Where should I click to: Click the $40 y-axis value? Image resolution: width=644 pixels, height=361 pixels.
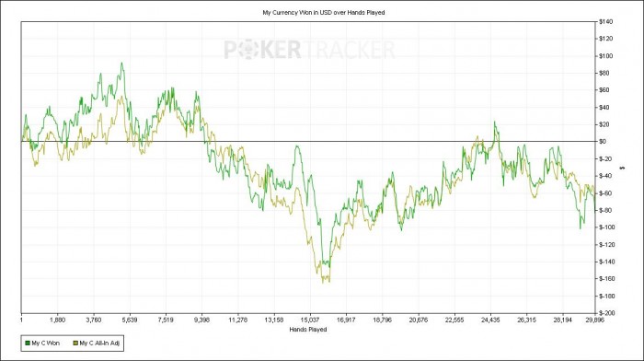[x=604, y=108]
